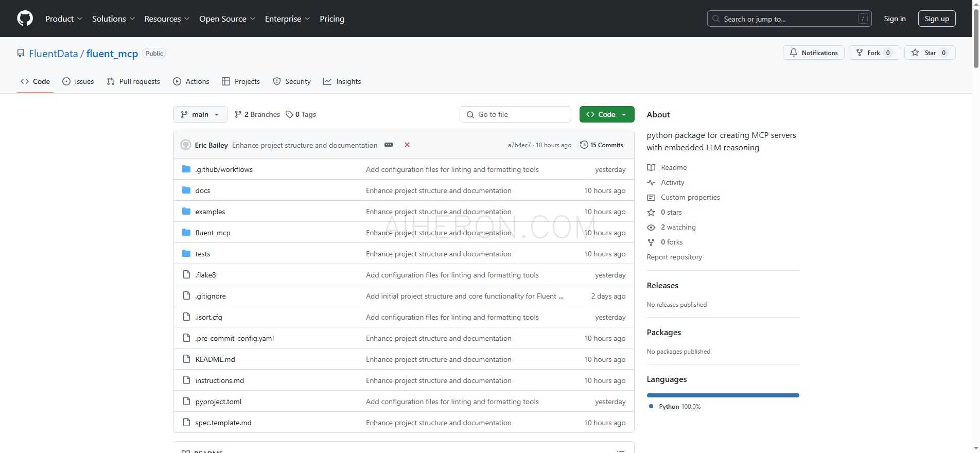View the failed checks red X status
This screenshot has width=980, height=453.
pyautogui.click(x=407, y=145)
